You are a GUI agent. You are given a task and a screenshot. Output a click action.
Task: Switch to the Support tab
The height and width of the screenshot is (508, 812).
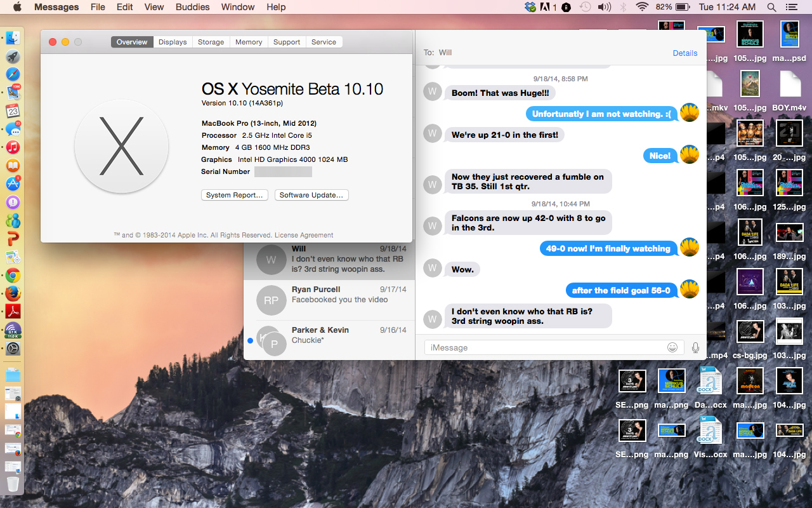point(287,42)
